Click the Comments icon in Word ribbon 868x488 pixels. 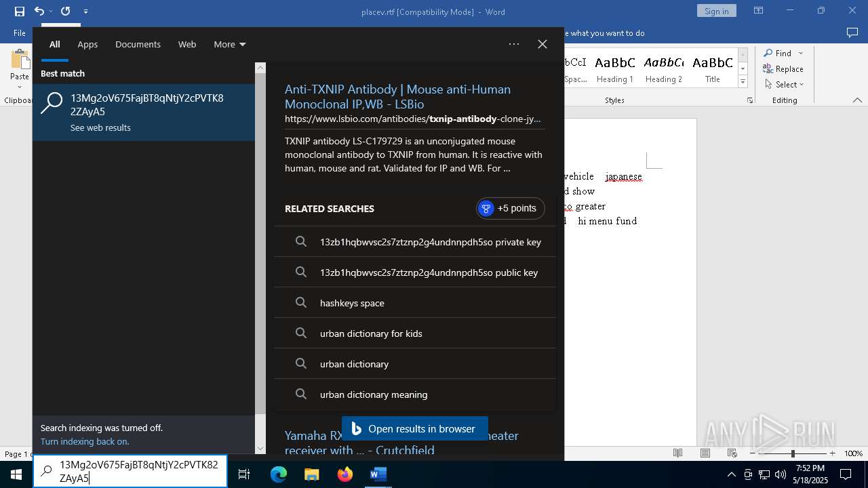pos(852,33)
